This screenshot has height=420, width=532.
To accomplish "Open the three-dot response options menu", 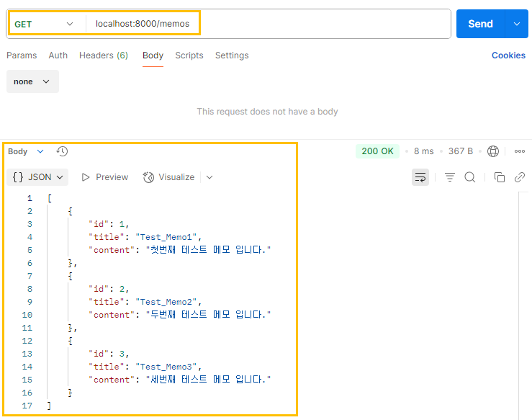I will point(520,151).
